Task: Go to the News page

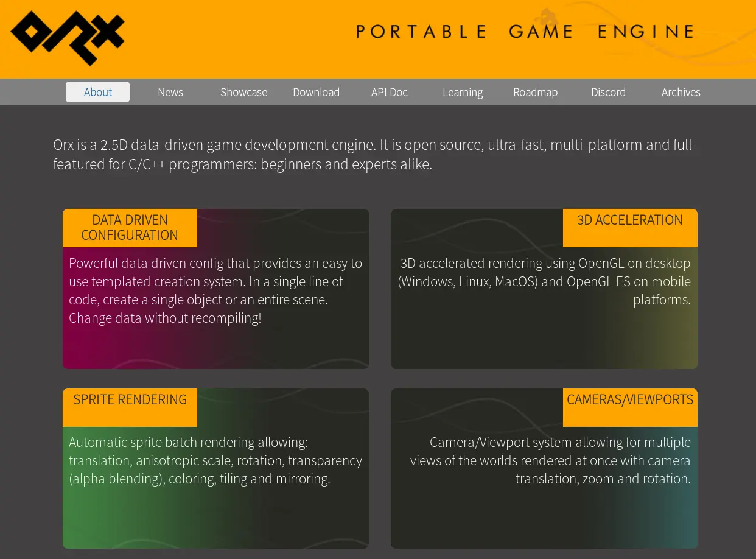Action: [170, 92]
